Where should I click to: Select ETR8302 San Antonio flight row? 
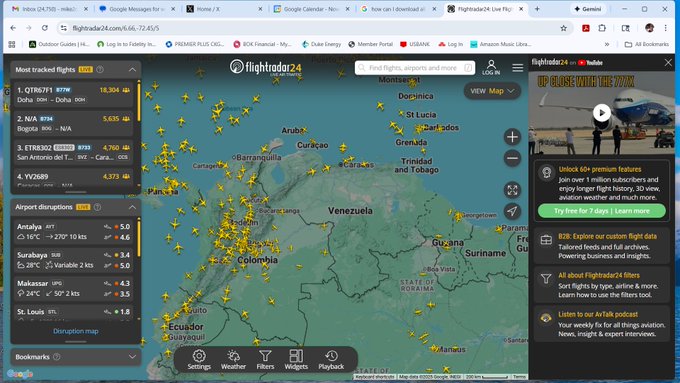pyautogui.click(x=73, y=152)
